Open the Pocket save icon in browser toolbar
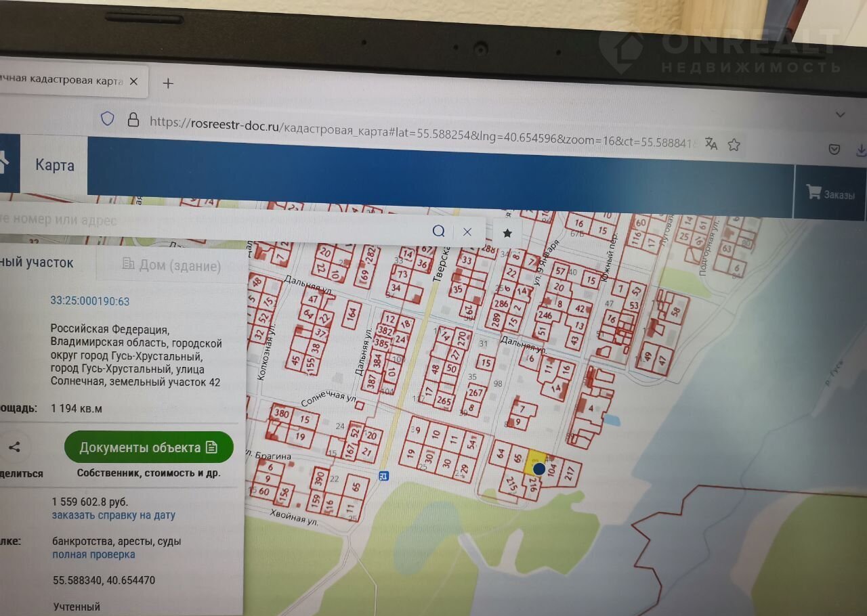867x616 pixels. point(834,150)
